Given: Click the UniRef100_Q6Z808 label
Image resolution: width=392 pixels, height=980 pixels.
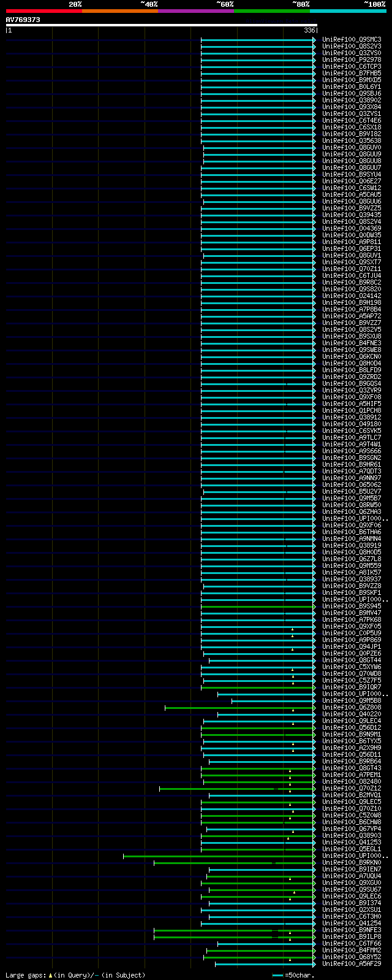Looking at the screenshot, I should coord(352,708).
